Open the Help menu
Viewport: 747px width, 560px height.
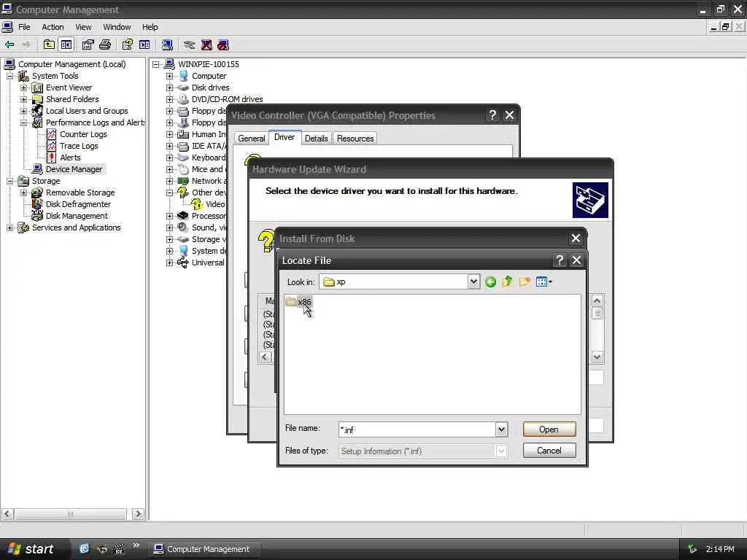click(150, 27)
